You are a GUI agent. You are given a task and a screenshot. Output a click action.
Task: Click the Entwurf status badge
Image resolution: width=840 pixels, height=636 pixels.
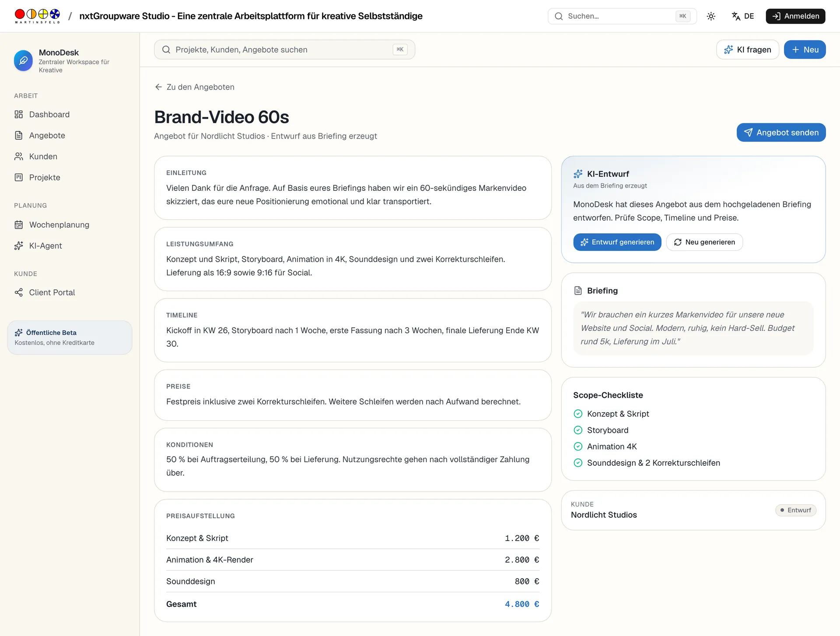coord(796,510)
